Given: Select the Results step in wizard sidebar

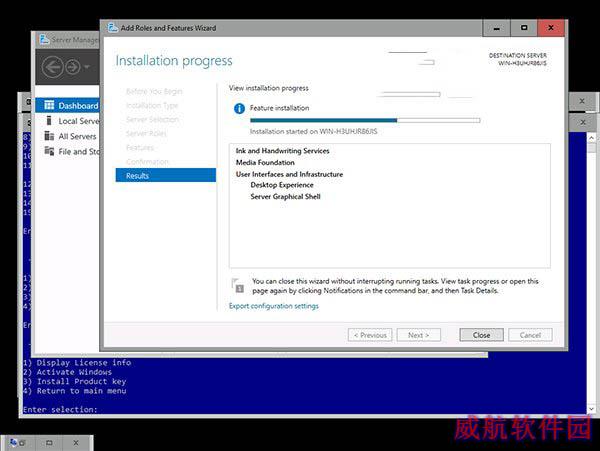Looking at the screenshot, I should point(166,176).
